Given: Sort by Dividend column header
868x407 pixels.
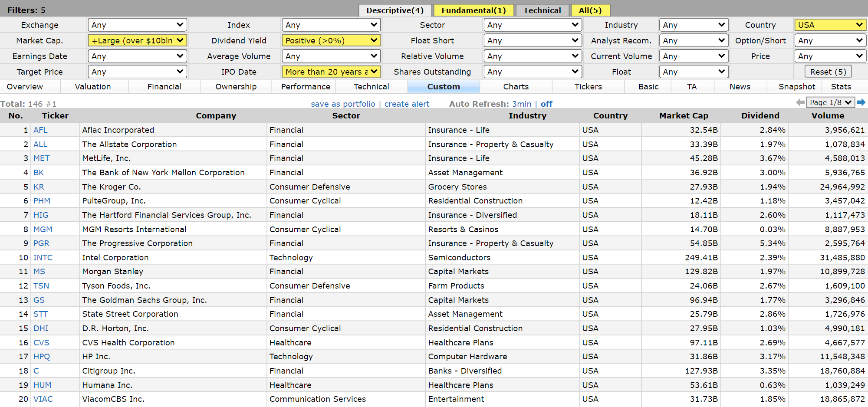Looking at the screenshot, I should pos(760,115).
